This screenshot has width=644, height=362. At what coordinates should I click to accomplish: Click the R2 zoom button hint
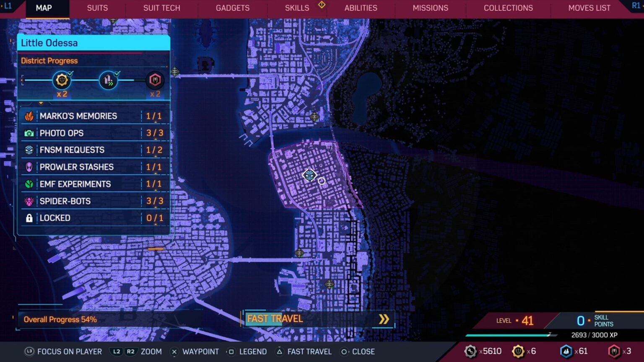130,352
